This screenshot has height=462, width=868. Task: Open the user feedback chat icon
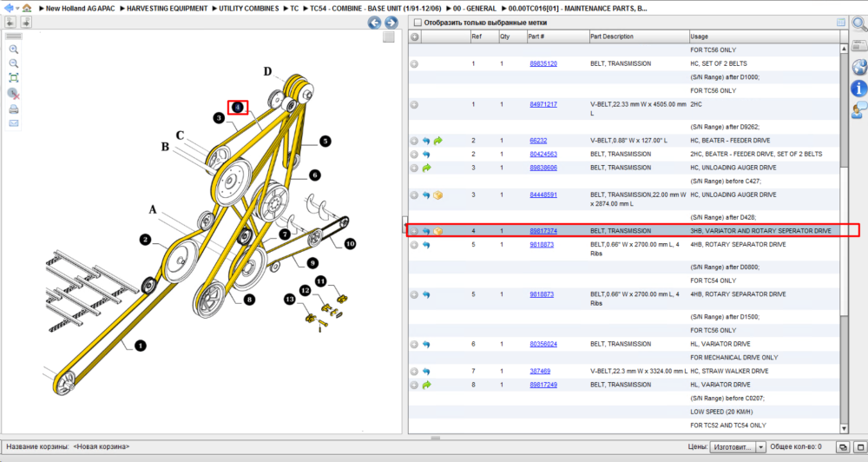pos(859,110)
